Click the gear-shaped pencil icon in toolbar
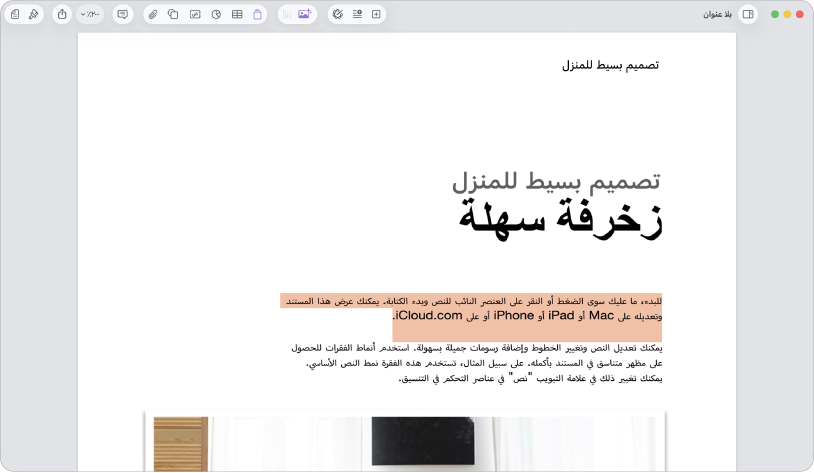Screen dimensions: 814x473 click(338, 15)
